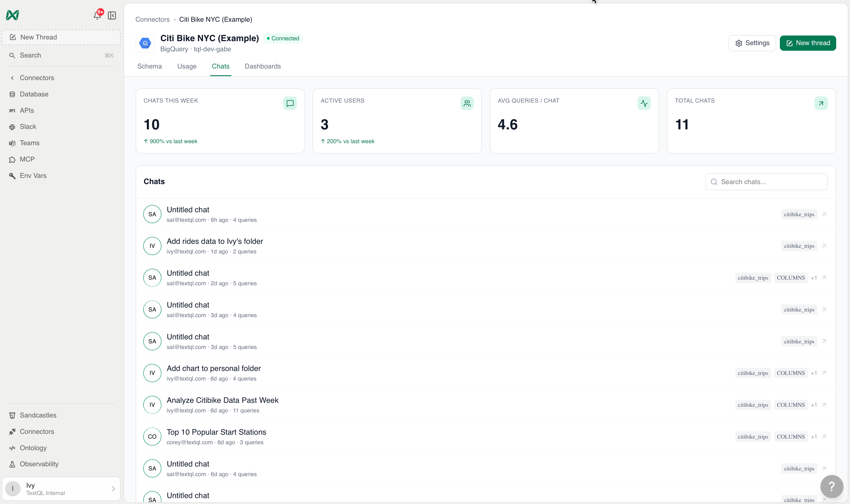Expand +1 tags on Analyze Citibike chat
Screen dimensions: 850x504
click(x=814, y=405)
